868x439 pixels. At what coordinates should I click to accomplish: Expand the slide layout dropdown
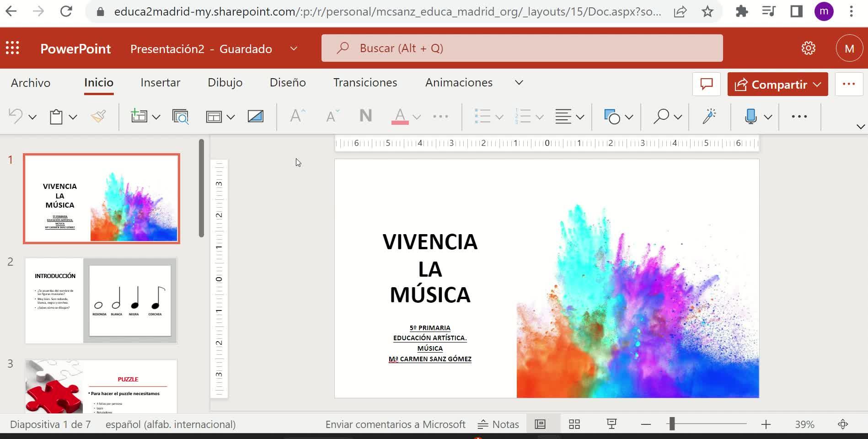pyautogui.click(x=230, y=117)
